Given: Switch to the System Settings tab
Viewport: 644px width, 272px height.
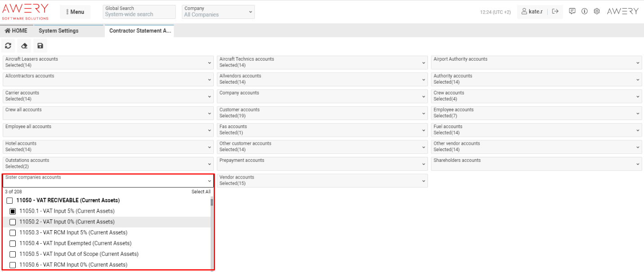Looking at the screenshot, I should point(58,31).
